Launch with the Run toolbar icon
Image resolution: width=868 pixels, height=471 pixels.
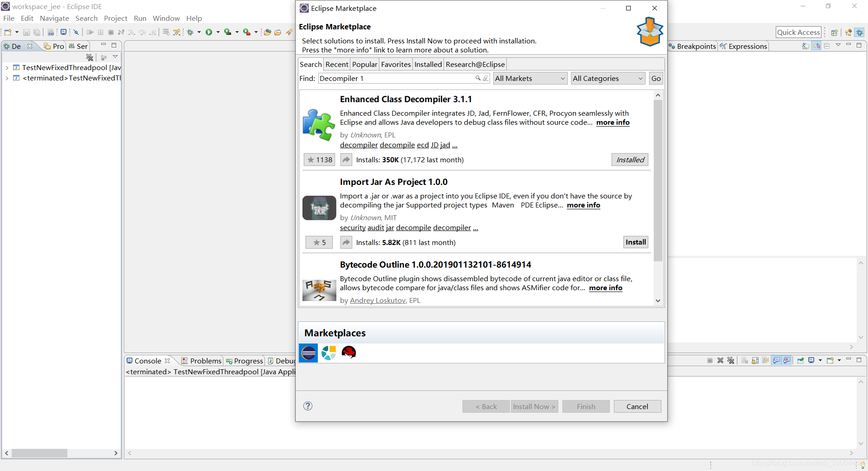click(x=210, y=32)
